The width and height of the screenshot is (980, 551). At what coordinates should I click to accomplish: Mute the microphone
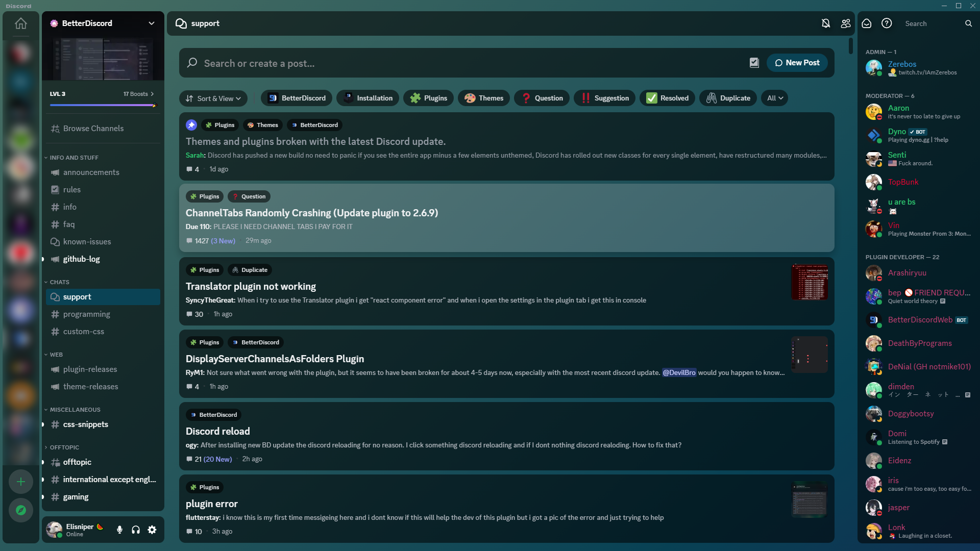point(119,530)
